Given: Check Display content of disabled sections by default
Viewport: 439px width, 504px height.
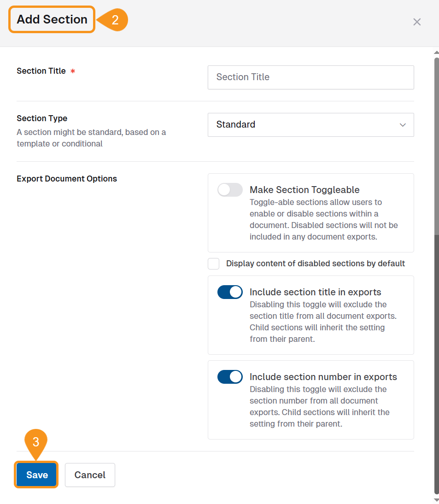Looking at the screenshot, I should (213, 264).
